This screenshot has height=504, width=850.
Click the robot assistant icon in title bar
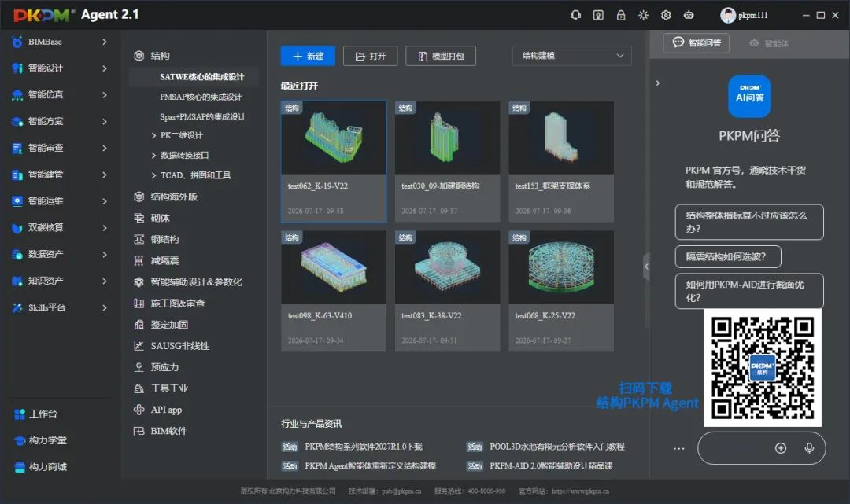click(689, 15)
